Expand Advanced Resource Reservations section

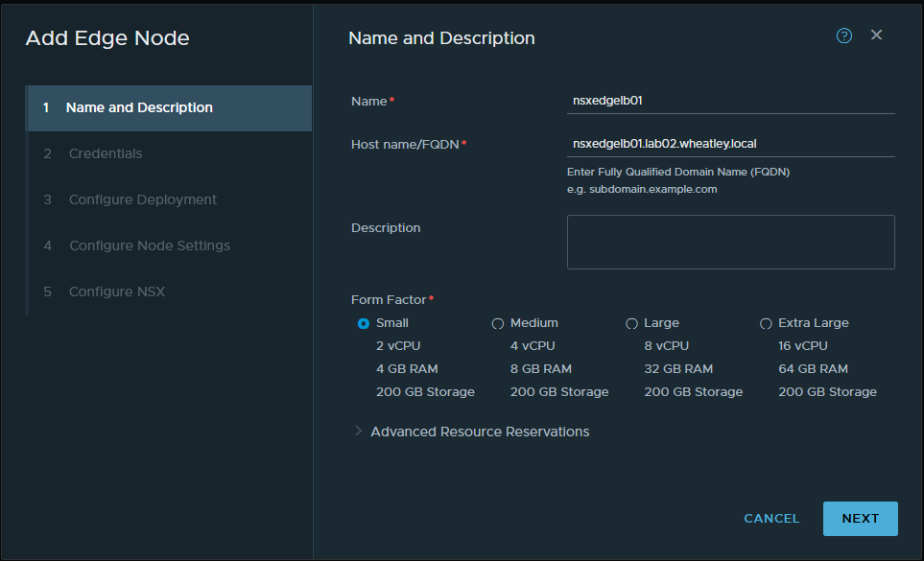(x=480, y=432)
